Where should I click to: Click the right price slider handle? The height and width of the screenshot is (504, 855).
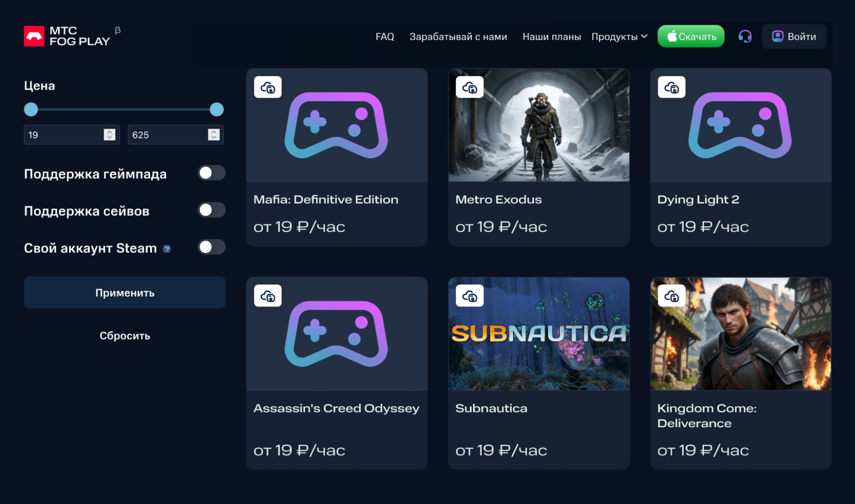(x=216, y=109)
